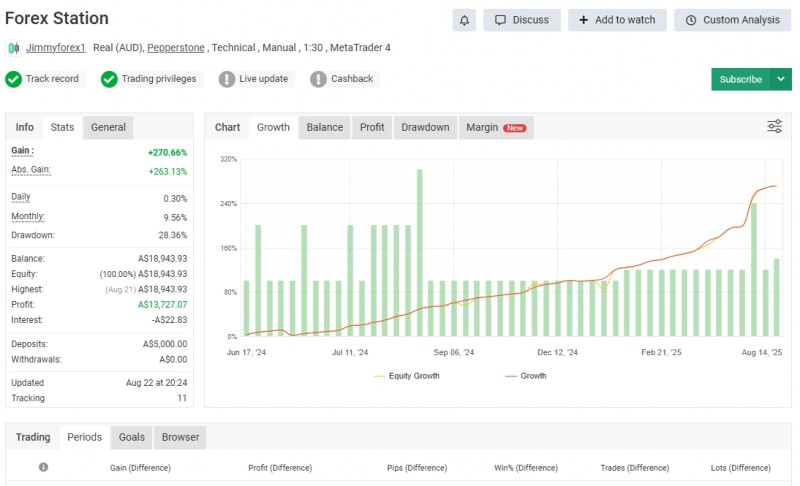This screenshot has height=486, width=800.
Task: Click the Trading privileges checkmark icon
Action: click(109, 79)
